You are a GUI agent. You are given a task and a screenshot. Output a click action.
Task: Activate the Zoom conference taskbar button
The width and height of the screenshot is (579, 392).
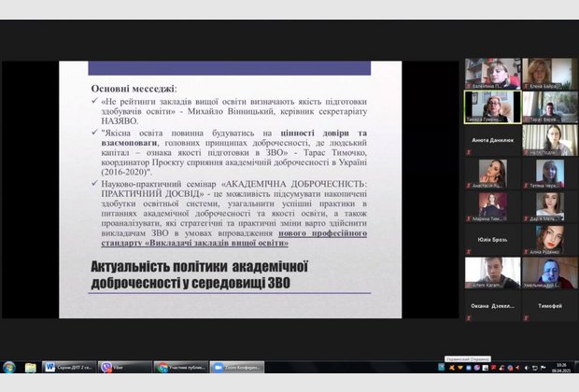235,367
